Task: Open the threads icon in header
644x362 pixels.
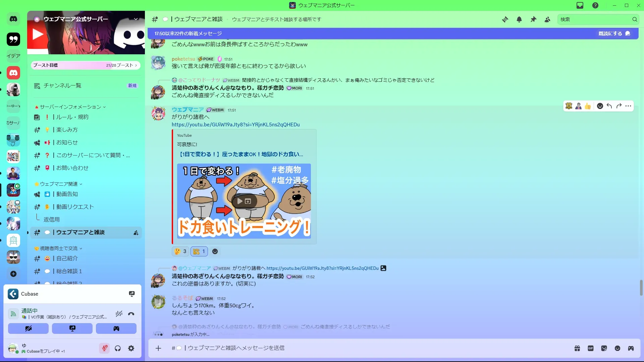Action: pos(505,19)
